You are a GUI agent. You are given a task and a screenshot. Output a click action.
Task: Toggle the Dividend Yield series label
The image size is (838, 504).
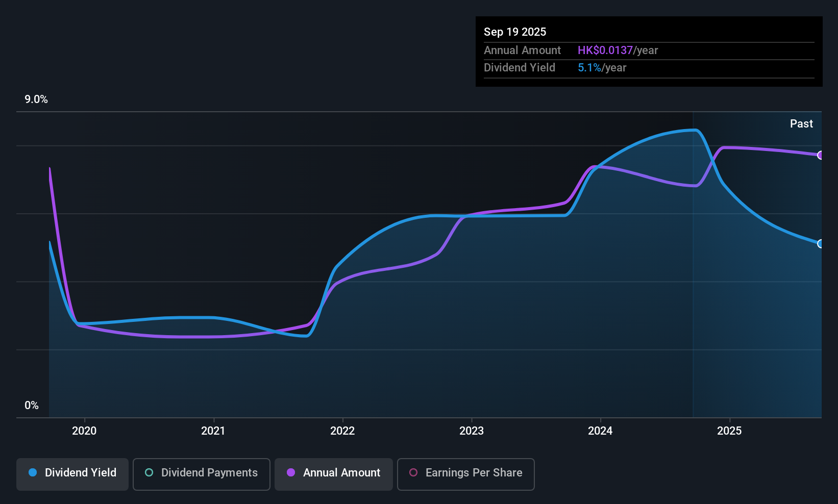point(81,472)
